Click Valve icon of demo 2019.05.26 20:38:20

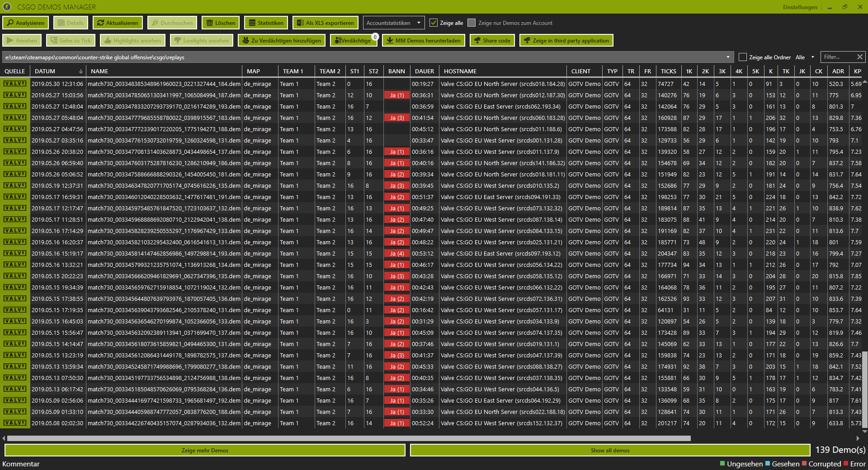pyautogui.click(x=15, y=152)
